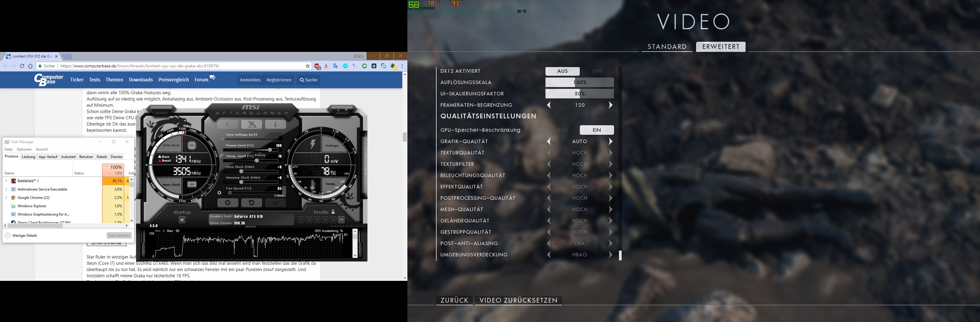Open Chrome three-dot menu
This screenshot has width=980, height=322.
(402, 66)
